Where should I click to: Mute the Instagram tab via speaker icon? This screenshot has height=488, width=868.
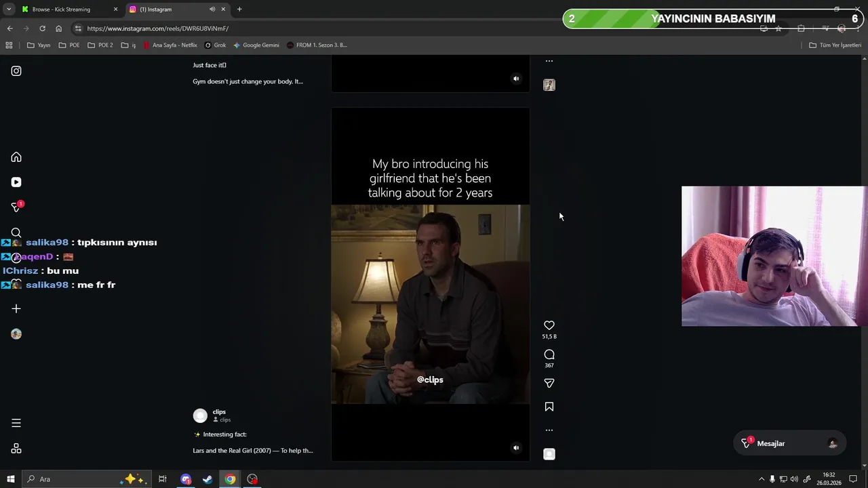pos(212,9)
